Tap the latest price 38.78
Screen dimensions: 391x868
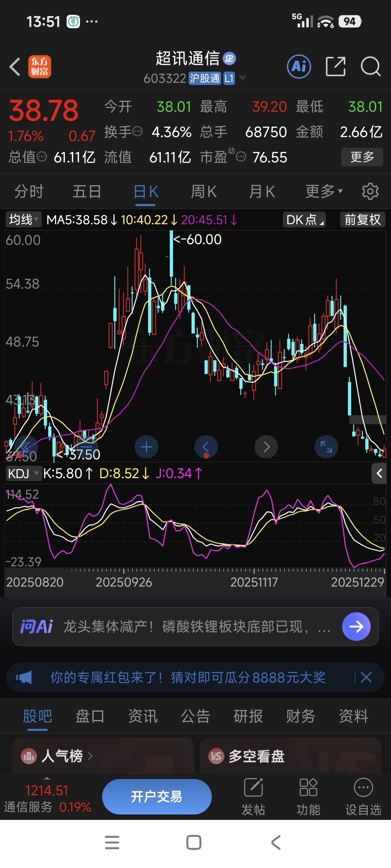coord(43,110)
